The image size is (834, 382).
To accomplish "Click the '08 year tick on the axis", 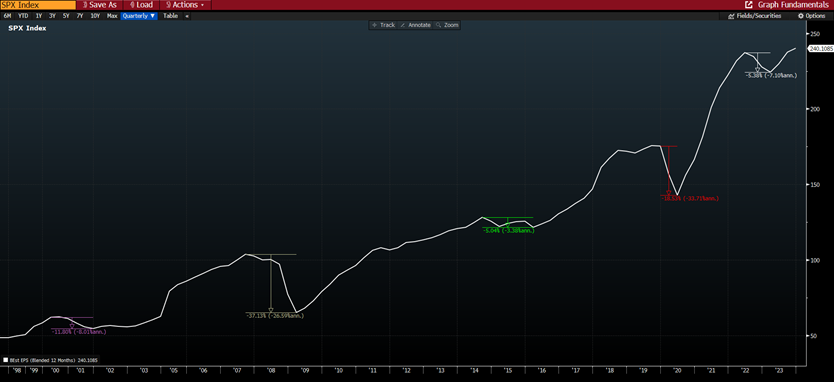I will tap(271, 370).
